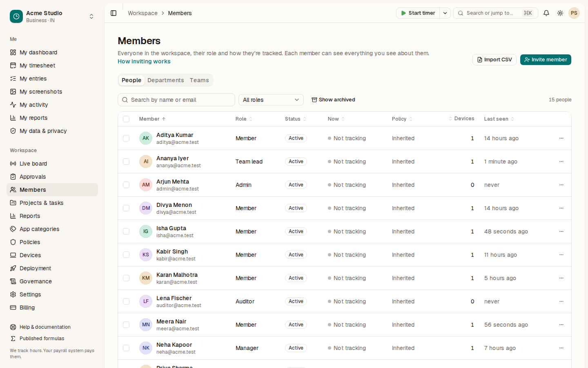Image resolution: width=588 pixels, height=368 pixels.
Task: Open the How inviting works link
Action: (x=144, y=61)
